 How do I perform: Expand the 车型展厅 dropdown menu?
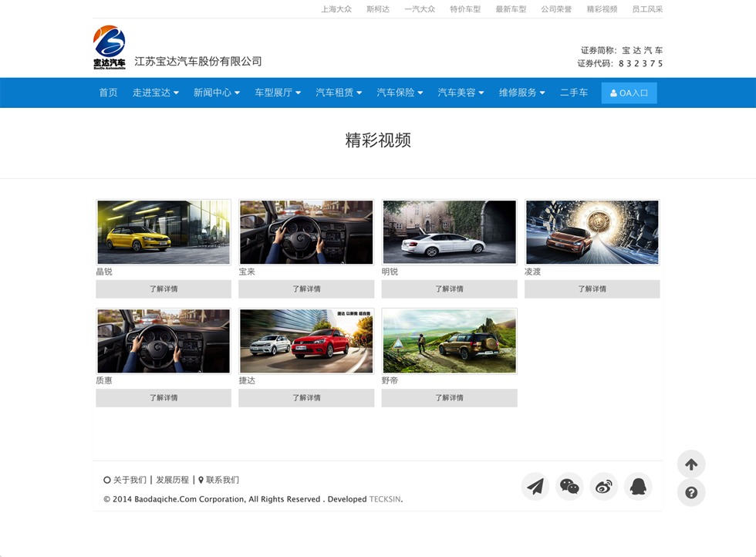[x=278, y=93]
